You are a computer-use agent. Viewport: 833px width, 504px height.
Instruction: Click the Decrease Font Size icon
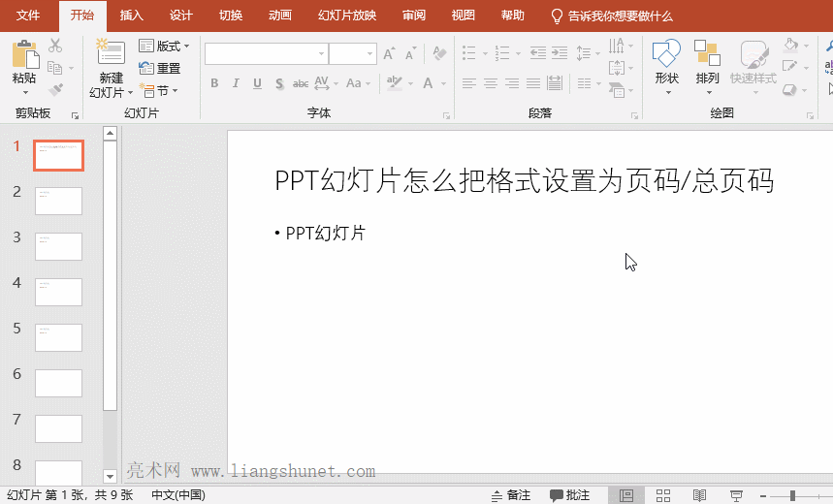click(x=410, y=53)
